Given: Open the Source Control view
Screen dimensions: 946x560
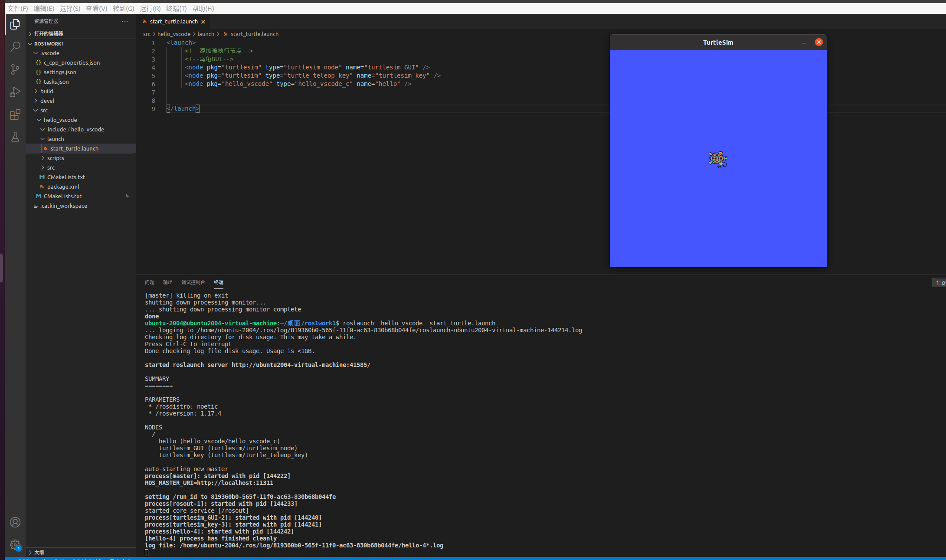Looking at the screenshot, I should (15, 69).
